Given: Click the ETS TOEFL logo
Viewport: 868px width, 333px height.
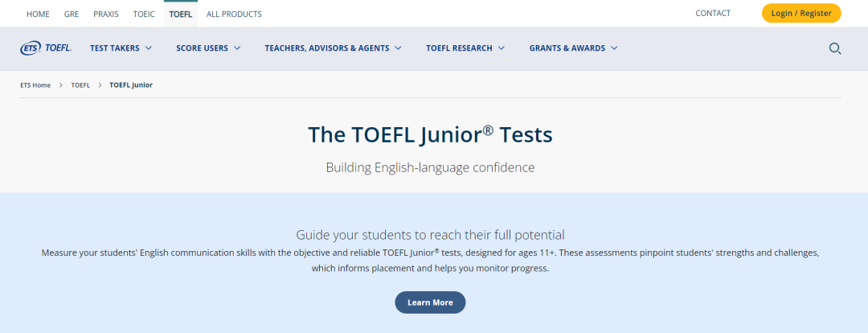Looking at the screenshot, I should pyautogui.click(x=46, y=48).
